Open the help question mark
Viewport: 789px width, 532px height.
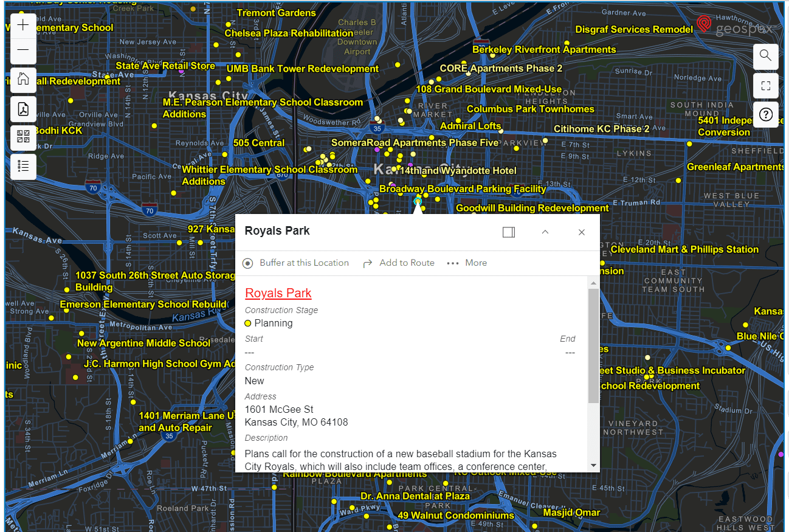click(x=765, y=114)
